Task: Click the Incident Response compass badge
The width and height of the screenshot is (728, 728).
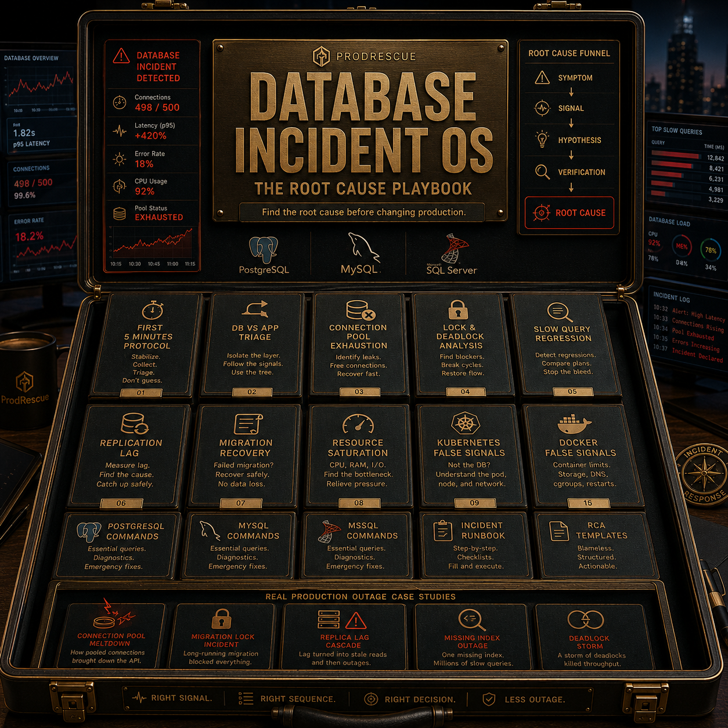Action: (704, 473)
